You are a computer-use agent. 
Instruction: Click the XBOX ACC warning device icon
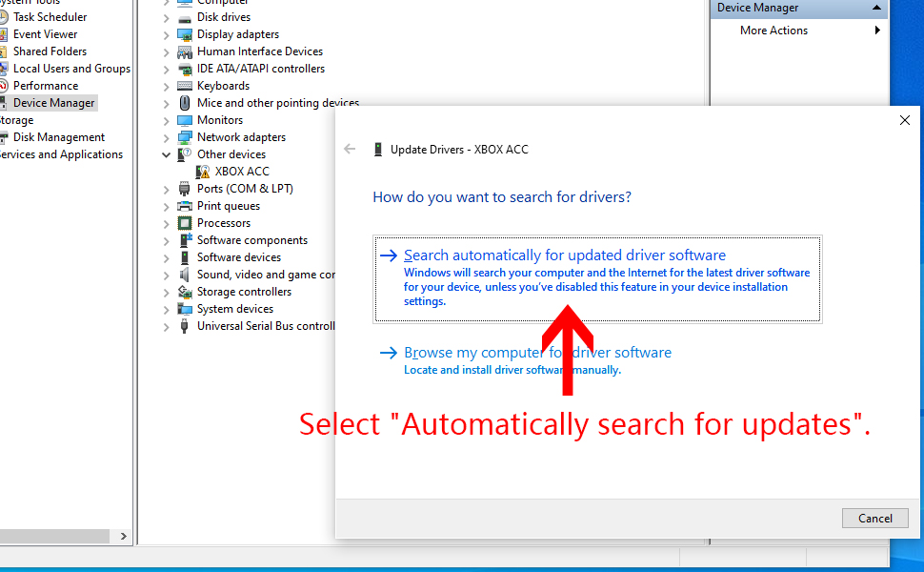203,172
